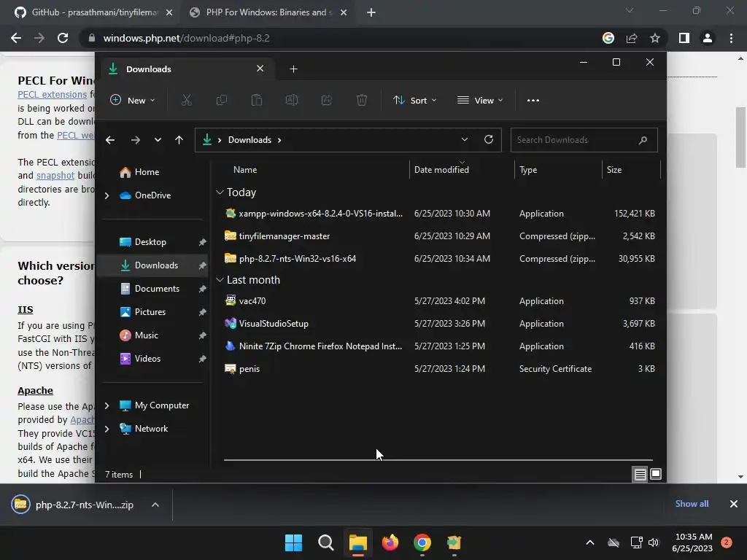Click the Google icon in the address bar
The height and width of the screenshot is (560, 747).
pos(608,38)
